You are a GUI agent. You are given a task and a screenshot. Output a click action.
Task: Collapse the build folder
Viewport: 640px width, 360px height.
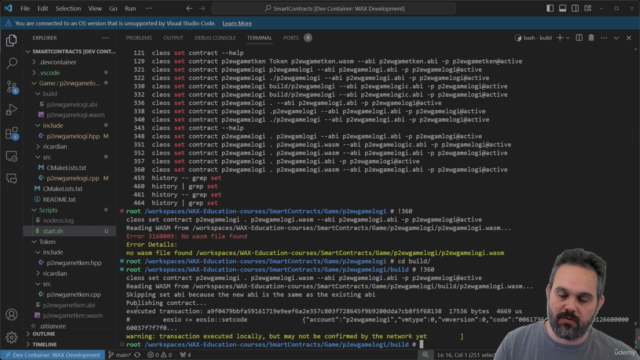click(x=70, y=94)
